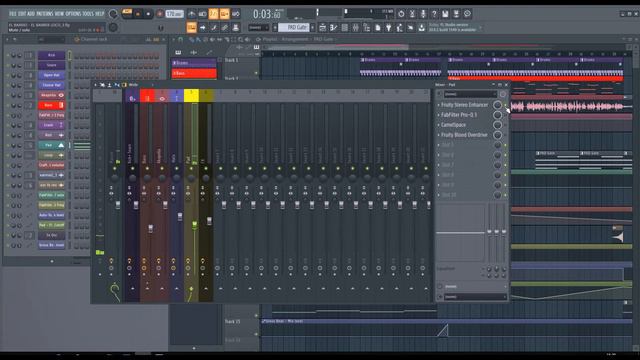
Task: Open the project picker icon
Action: (x=378, y=28)
